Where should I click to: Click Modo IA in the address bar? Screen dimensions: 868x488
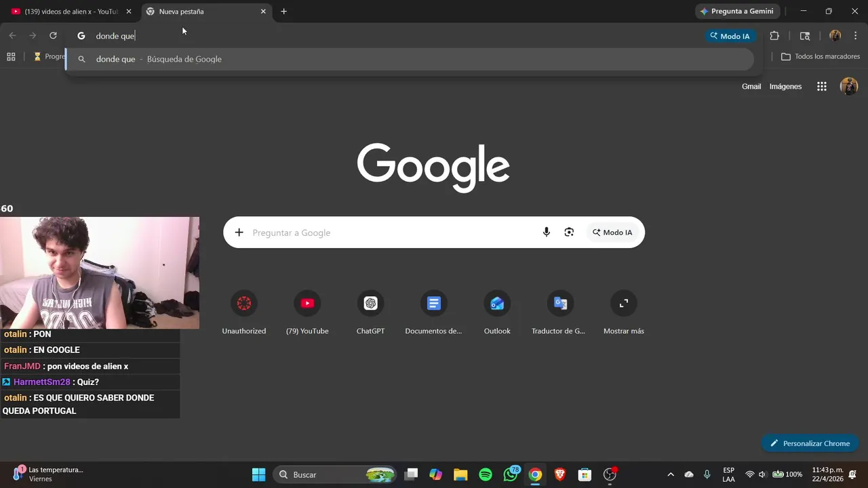point(730,36)
